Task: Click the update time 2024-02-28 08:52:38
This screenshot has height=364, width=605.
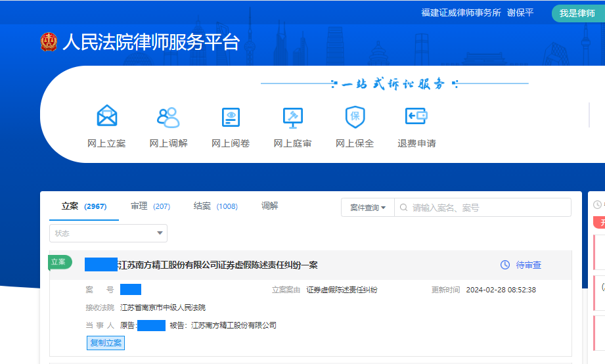Action: [x=501, y=290]
